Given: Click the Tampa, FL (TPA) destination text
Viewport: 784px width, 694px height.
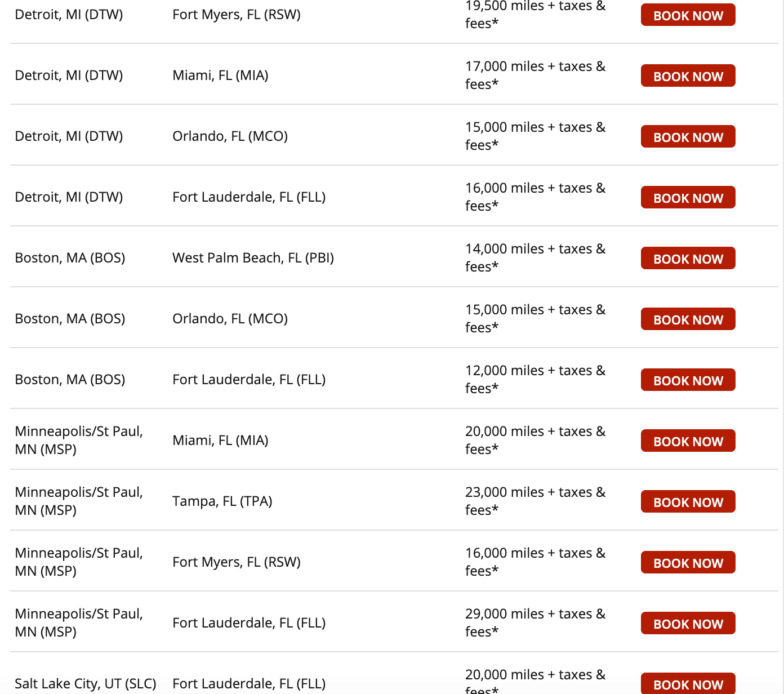Looking at the screenshot, I should click(x=222, y=501).
